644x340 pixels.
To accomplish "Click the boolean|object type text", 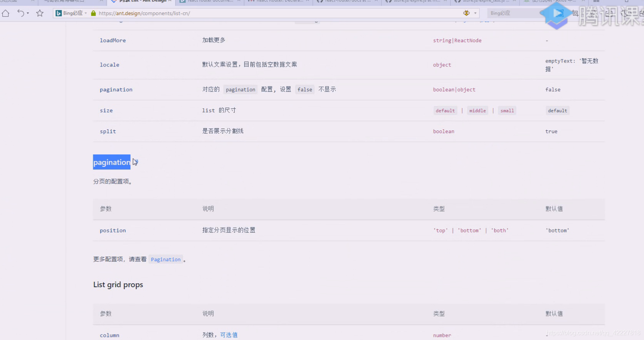I will click(x=454, y=90).
